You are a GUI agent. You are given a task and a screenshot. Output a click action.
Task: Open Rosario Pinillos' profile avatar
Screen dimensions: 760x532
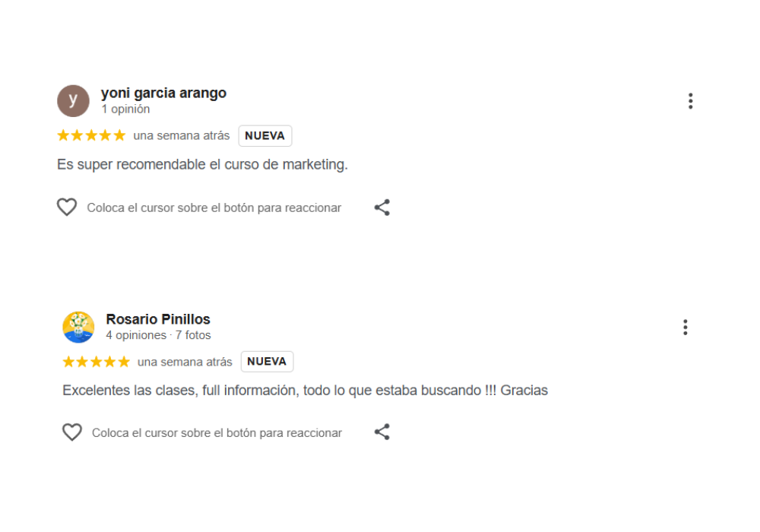(78, 327)
